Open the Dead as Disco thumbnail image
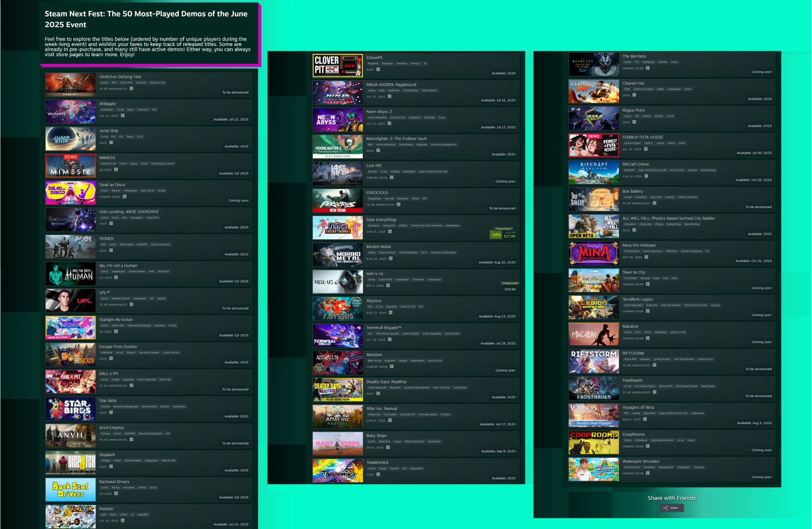This screenshot has height=529, width=812. (x=70, y=193)
